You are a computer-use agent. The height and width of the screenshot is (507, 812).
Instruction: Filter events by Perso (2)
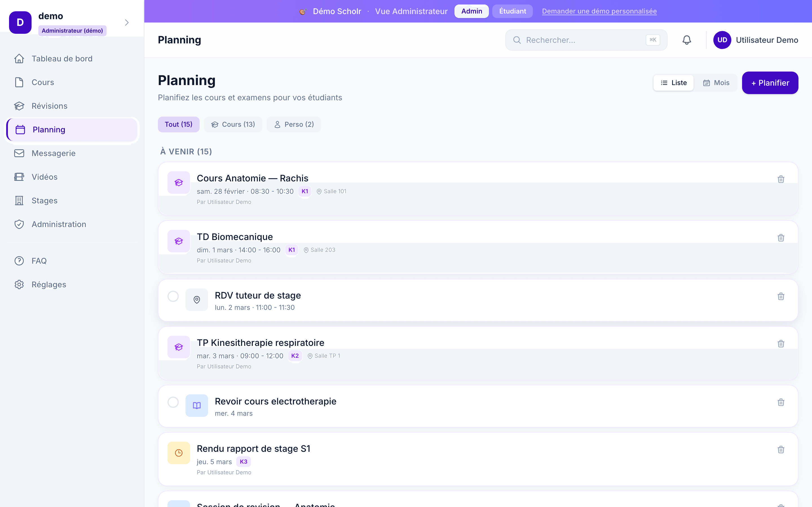tap(294, 124)
